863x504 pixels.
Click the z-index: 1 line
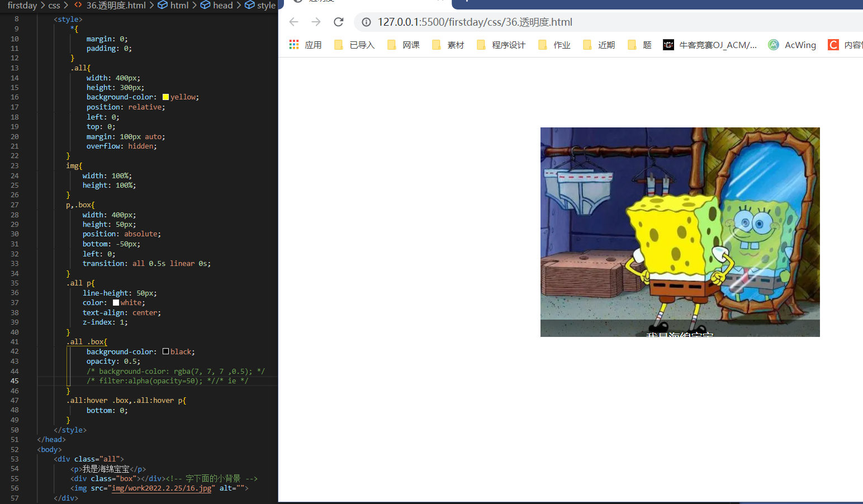point(105,322)
